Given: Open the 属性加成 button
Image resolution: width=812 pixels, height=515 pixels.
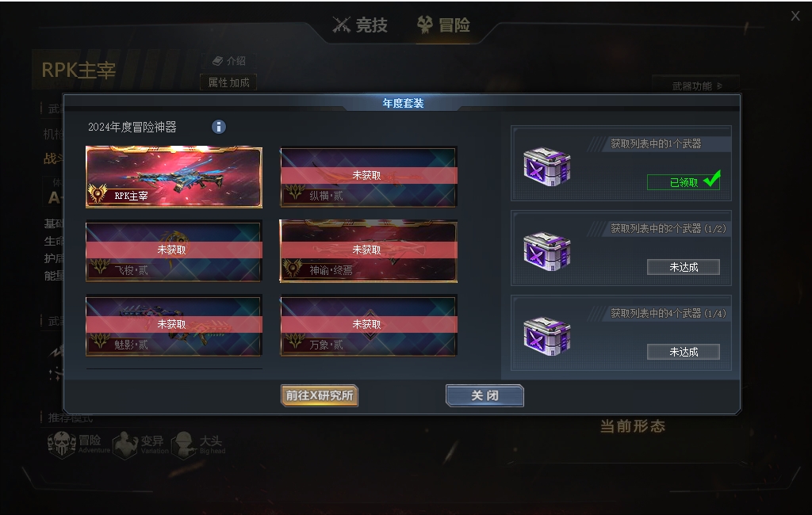Looking at the screenshot, I should 228,82.
